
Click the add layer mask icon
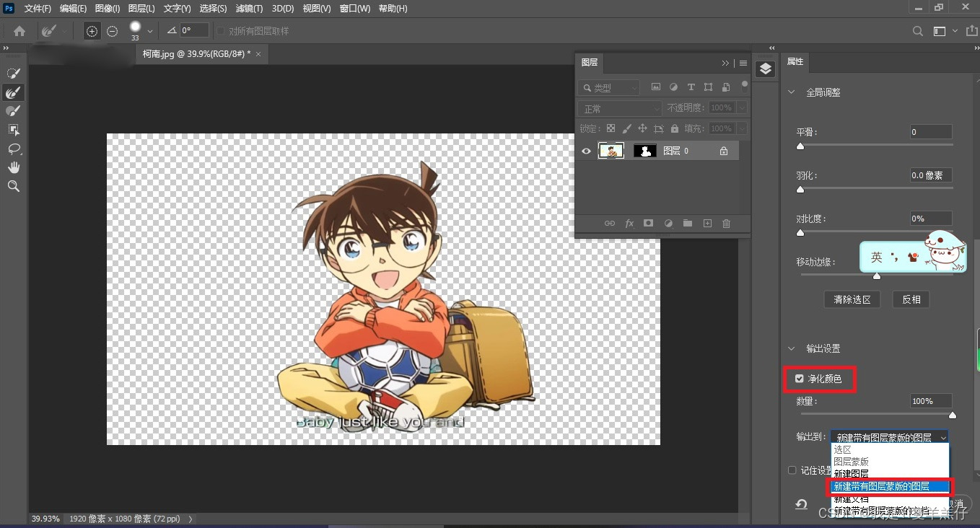[x=648, y=224]
